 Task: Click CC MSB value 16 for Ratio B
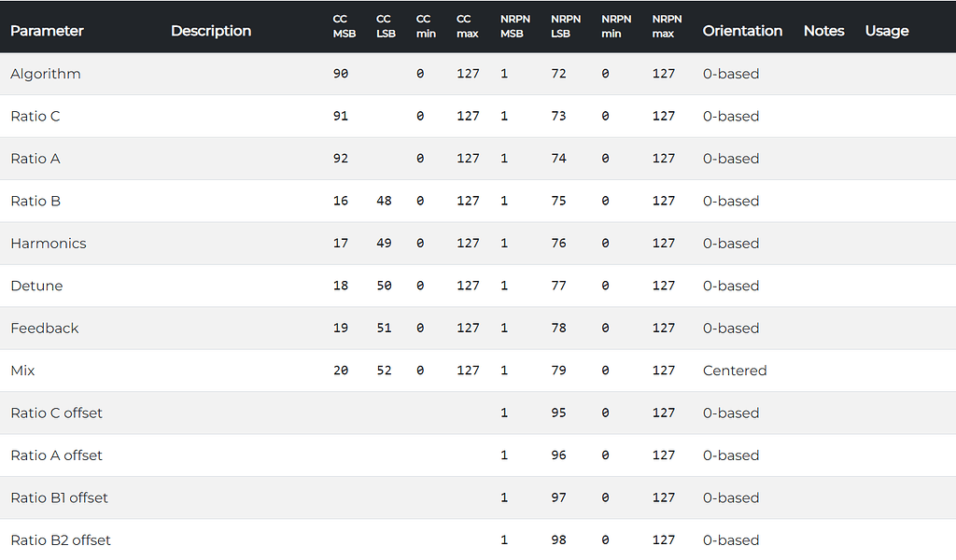pyautogui.click(x=341, y=201)
